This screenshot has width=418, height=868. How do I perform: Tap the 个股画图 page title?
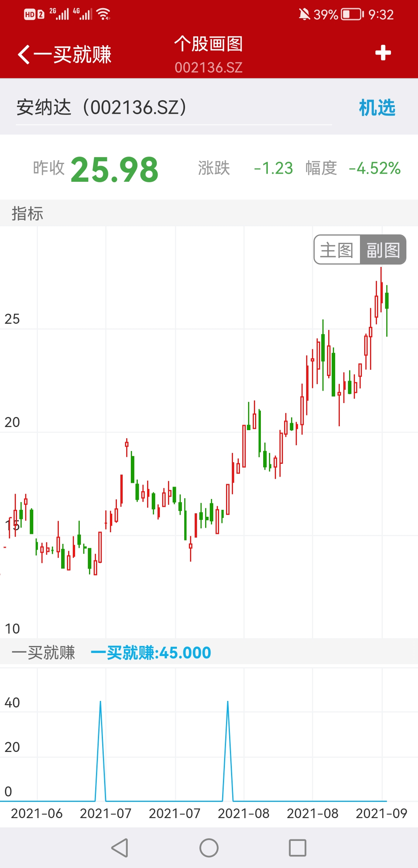pyautogui.click(x=208, y=44)
